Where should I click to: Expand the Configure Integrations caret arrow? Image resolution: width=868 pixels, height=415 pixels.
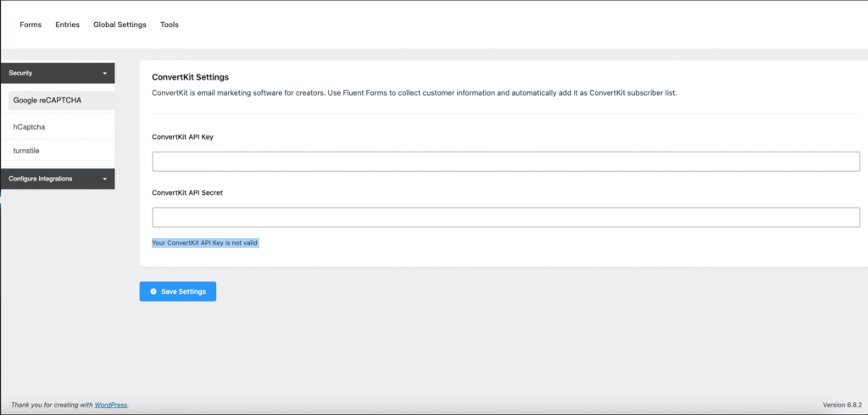[x=104, y=180]
